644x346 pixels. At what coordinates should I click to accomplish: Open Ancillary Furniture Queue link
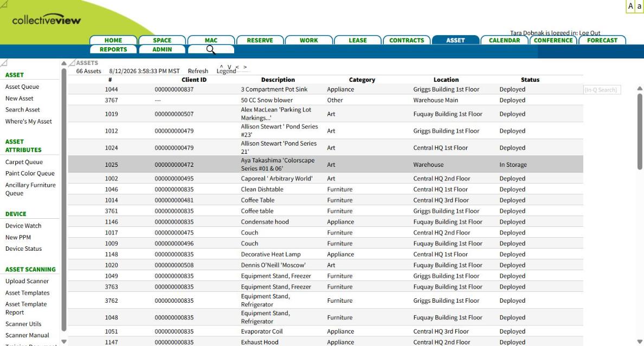pyautogui.click(x=30, y=189)
